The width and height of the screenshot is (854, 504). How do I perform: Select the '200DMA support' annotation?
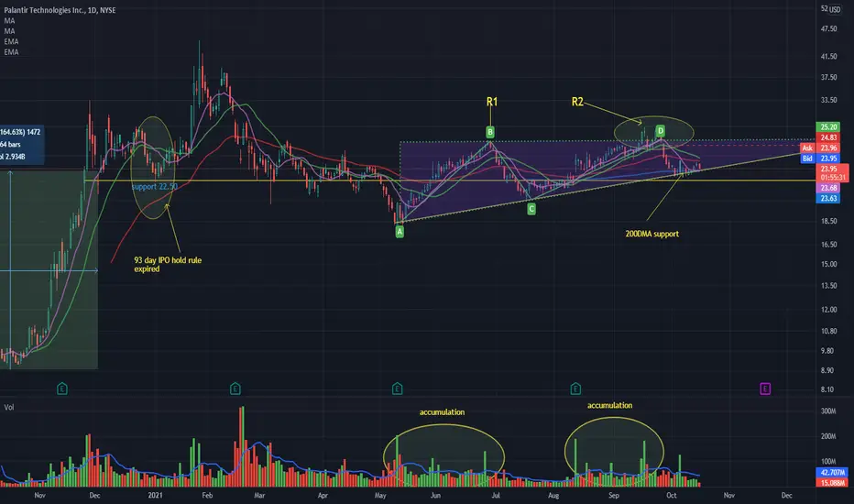[x=651, y=234]
